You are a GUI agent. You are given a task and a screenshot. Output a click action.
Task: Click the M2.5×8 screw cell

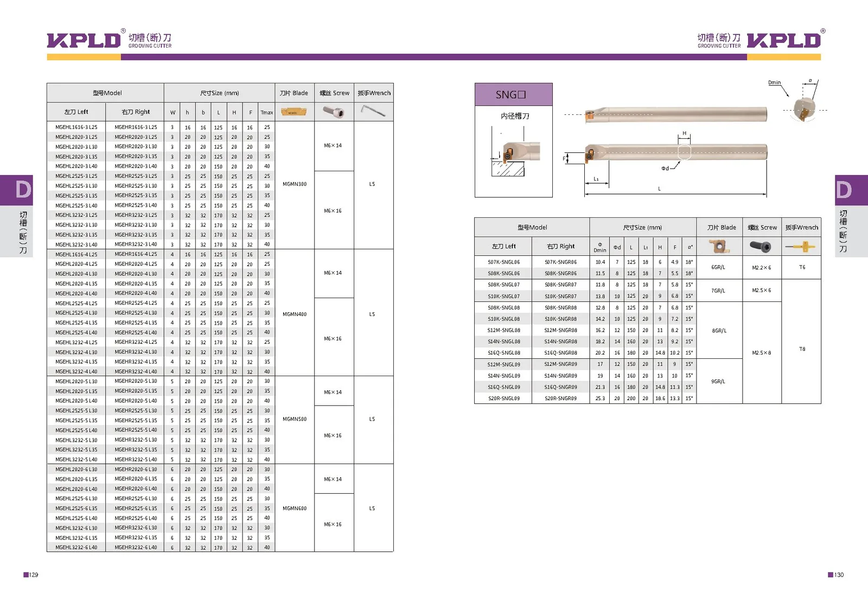tap(761, 353)
